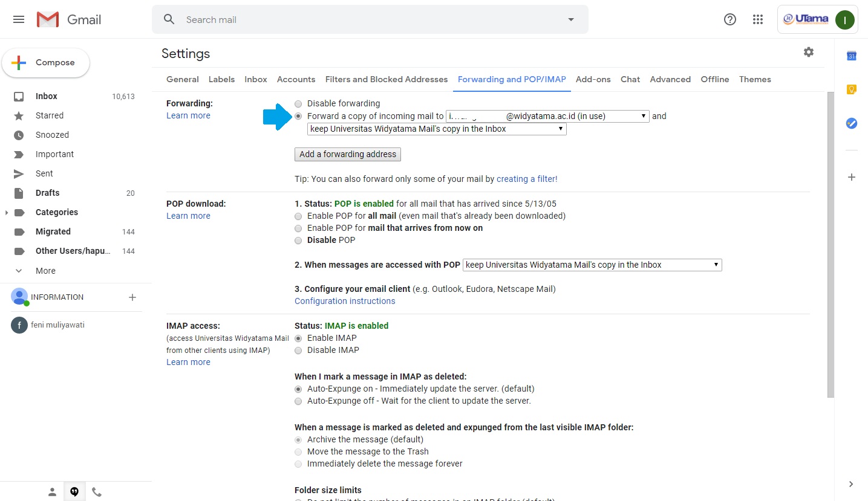Viewport: 868px width, 501px height.
Task: Choose the Disable IMAP option
Action: pos(298,351)
